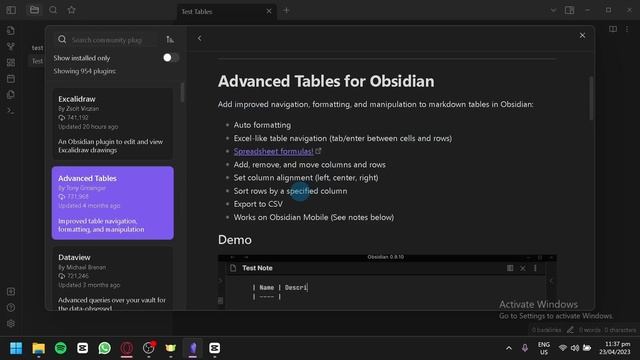This screenshot has height=360, width=640.
Task: Insert template ribbon icon
Action: 11,94
